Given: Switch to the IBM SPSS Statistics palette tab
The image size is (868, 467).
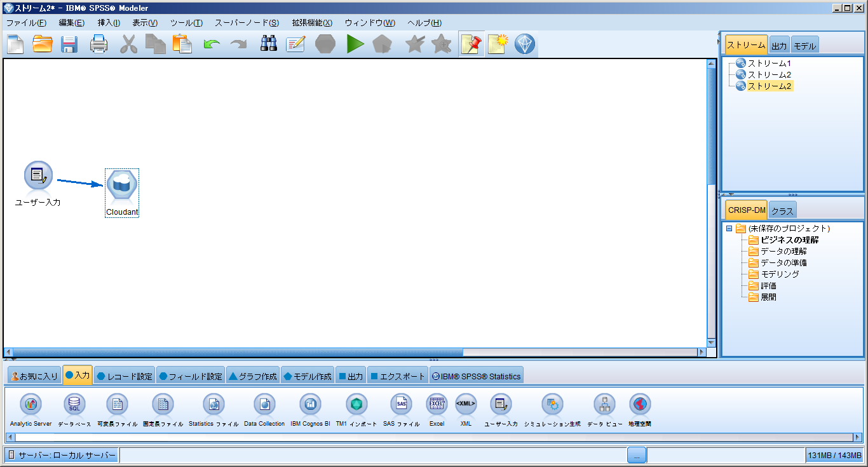Looking at the screenshot, I should (477, 376).
